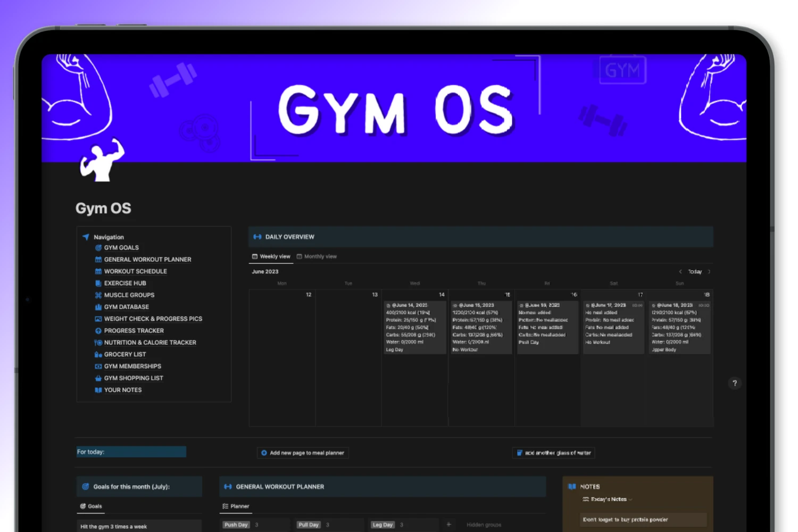The height and width of the screenshot is (532, 798).
Task: Click the Push Day group tag
Action: tap(236, 525)
